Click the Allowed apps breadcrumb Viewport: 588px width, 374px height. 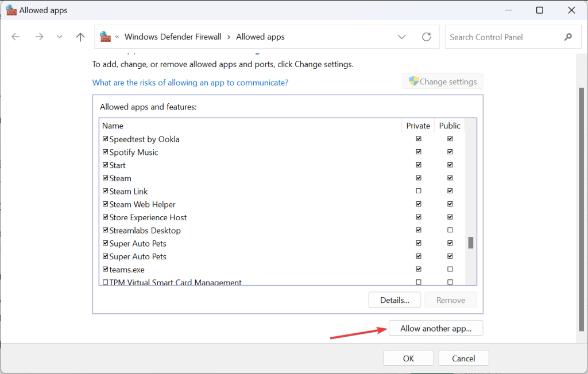pos(260,37)
